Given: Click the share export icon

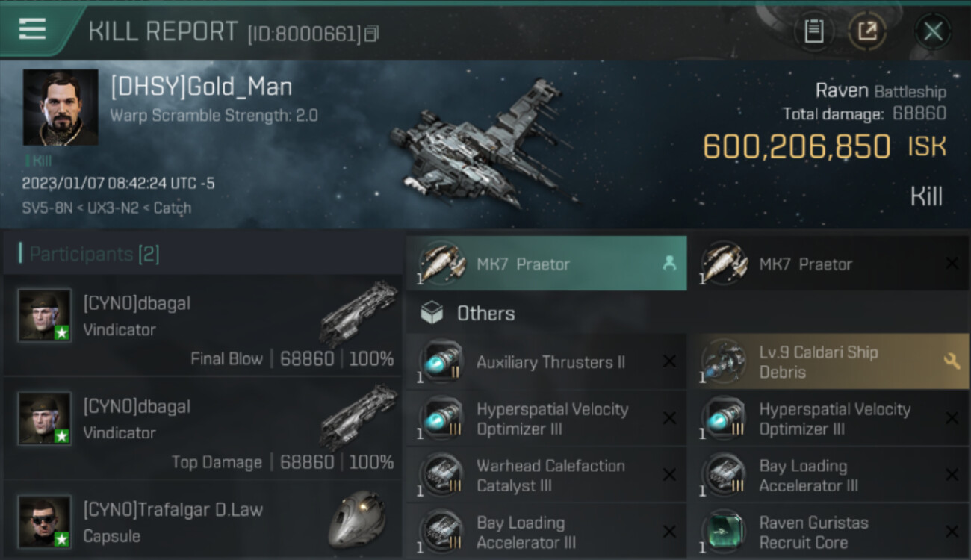Looking at the screenshot, I should 867,31.
